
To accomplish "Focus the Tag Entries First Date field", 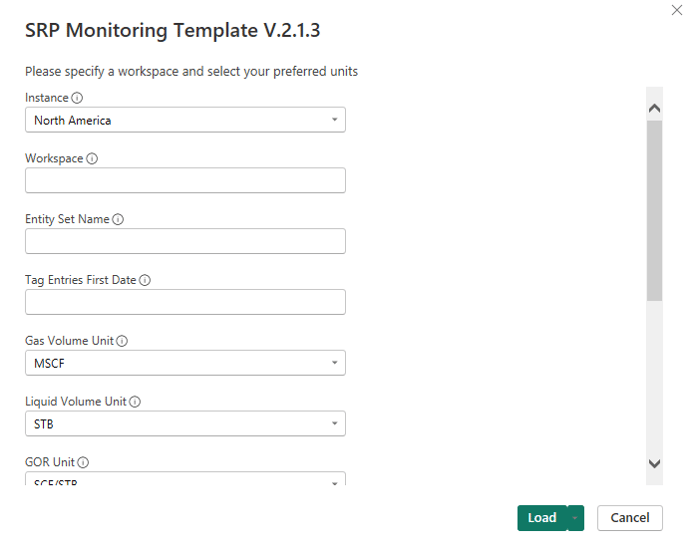I will (x=185, y=302).
